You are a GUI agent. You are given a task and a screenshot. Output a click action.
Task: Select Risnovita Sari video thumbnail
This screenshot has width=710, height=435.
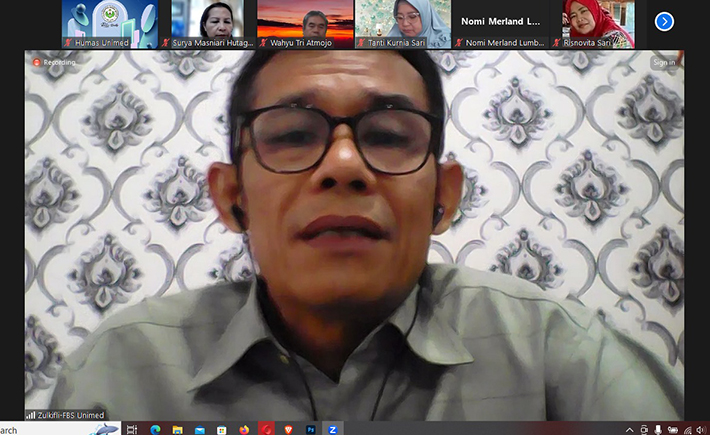599,24
